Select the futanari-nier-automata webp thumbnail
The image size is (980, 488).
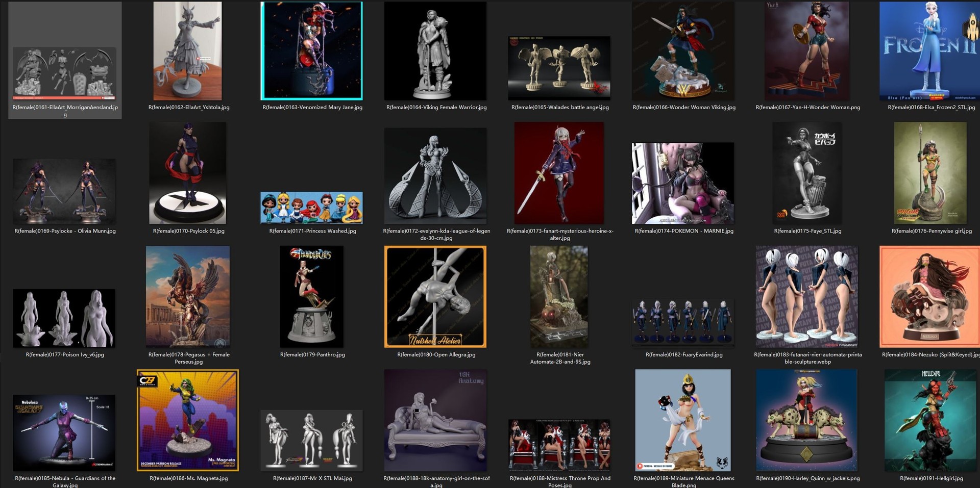coord(807,297)
